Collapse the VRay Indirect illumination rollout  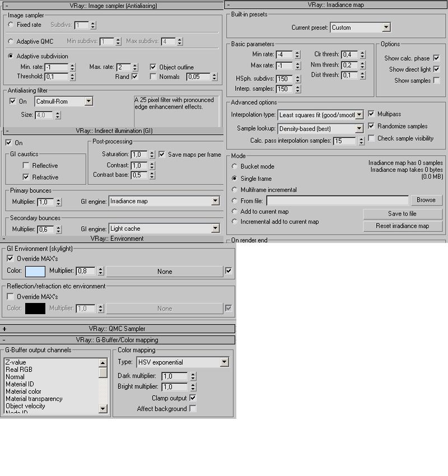(x=7, y=131)
